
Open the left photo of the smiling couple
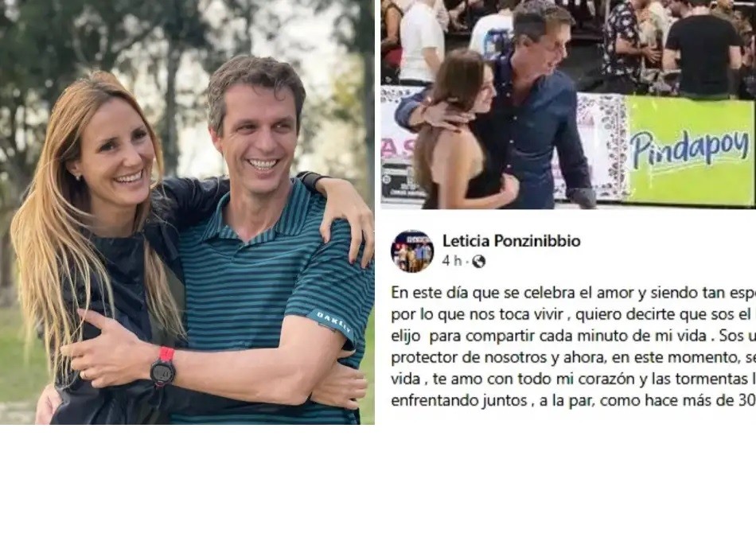click(187, 212)
